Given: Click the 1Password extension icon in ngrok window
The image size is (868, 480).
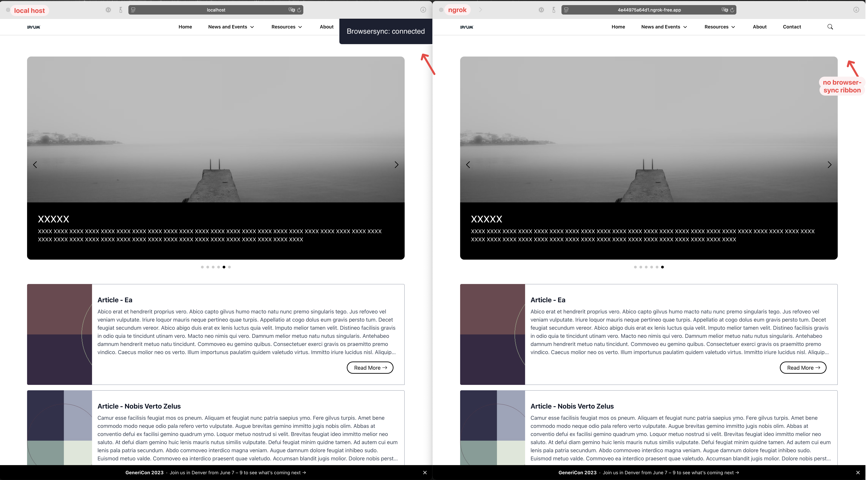Looking at the screenshot, I should click(541, 10).
